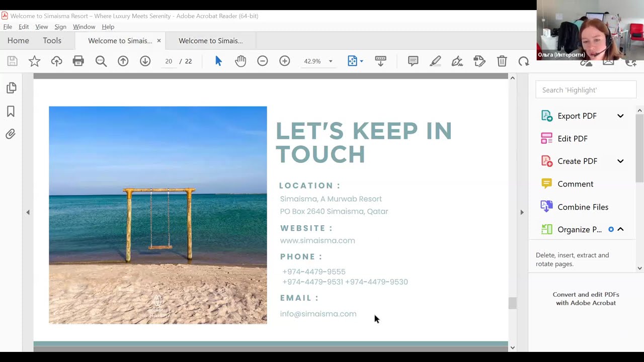
Task: Click document scroll down arrow
Action: (x=512, y=347)
